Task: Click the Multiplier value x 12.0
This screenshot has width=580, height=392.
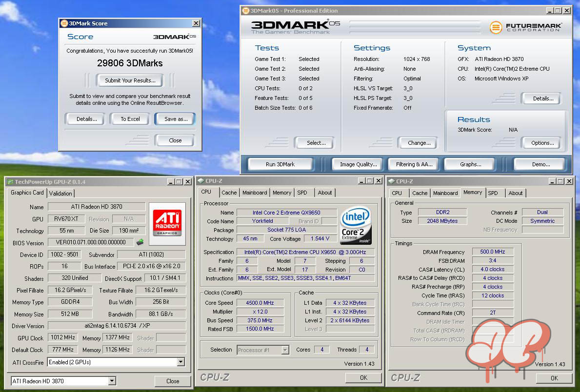Action: click(x=260, y=312)
